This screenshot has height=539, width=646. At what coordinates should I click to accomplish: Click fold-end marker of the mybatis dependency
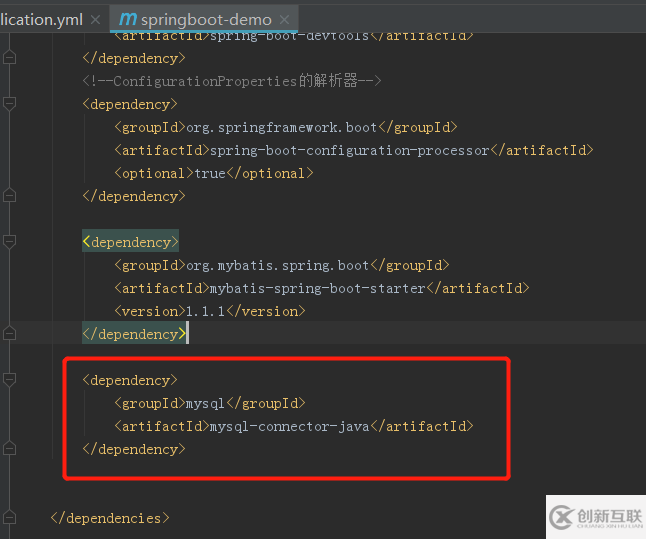[x=10, y=334]
